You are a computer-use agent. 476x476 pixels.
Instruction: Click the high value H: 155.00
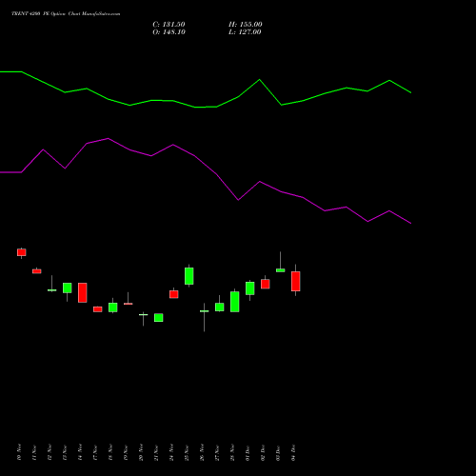[x=246, y=25]
